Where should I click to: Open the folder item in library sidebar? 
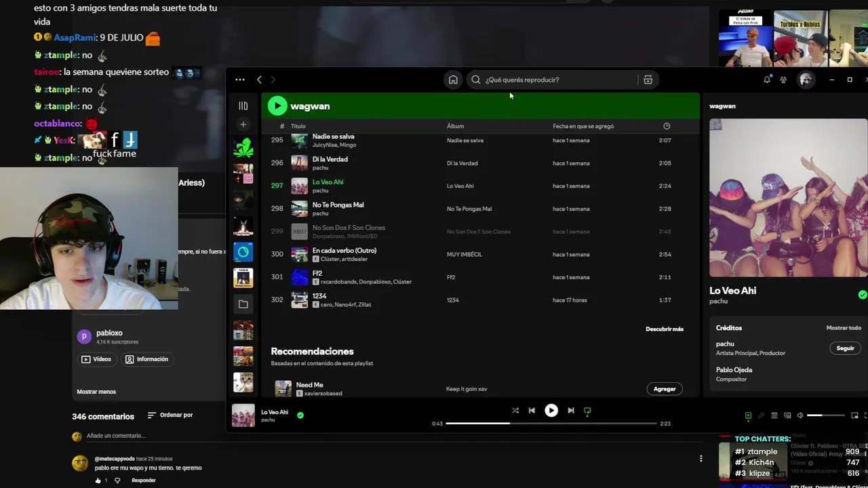[x=243, y=304]
